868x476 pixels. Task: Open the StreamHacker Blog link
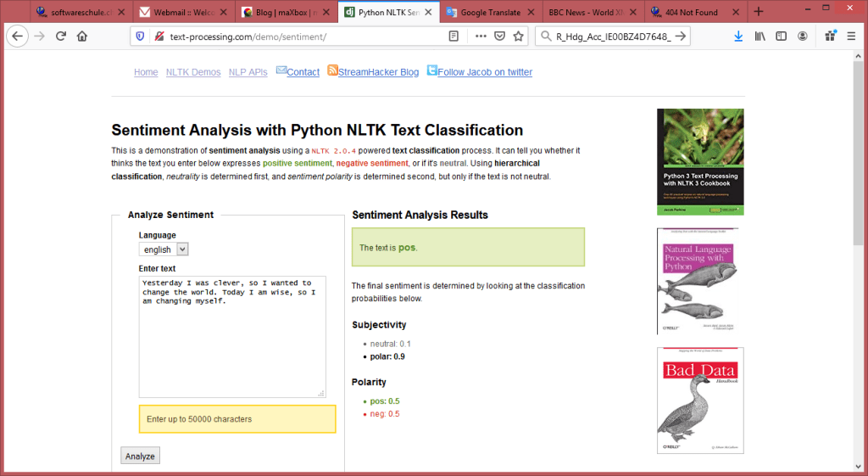(x=378, y=72)
